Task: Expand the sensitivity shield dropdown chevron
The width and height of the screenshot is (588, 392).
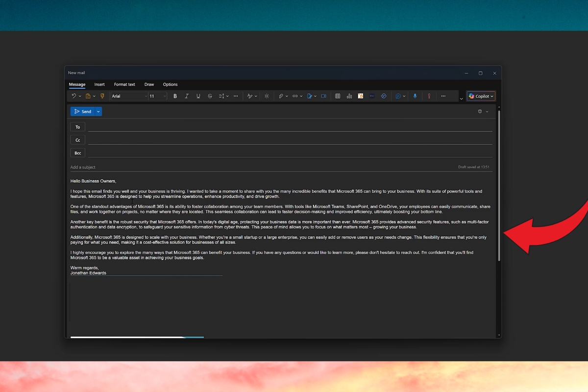Action: 487,111
